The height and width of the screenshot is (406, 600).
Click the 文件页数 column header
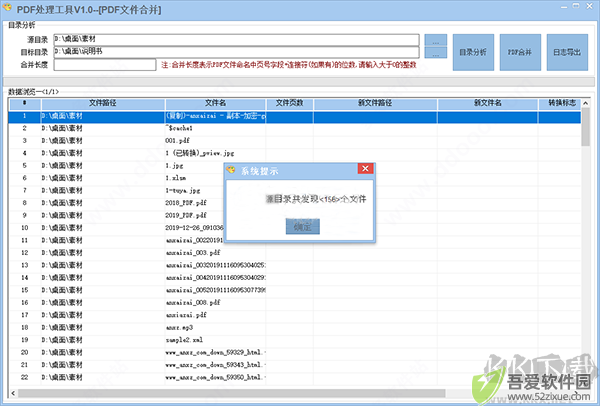click(x=290, y=103)
